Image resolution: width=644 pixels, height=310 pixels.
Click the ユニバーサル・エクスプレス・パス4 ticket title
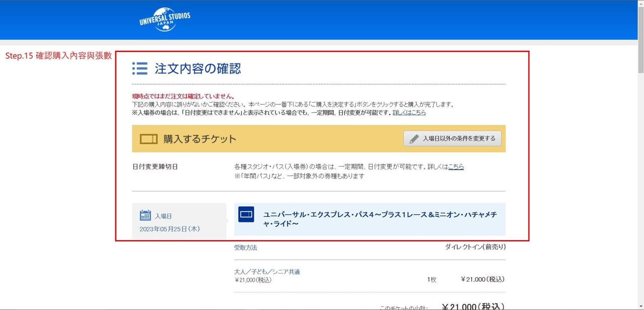[x=380, y=219]
